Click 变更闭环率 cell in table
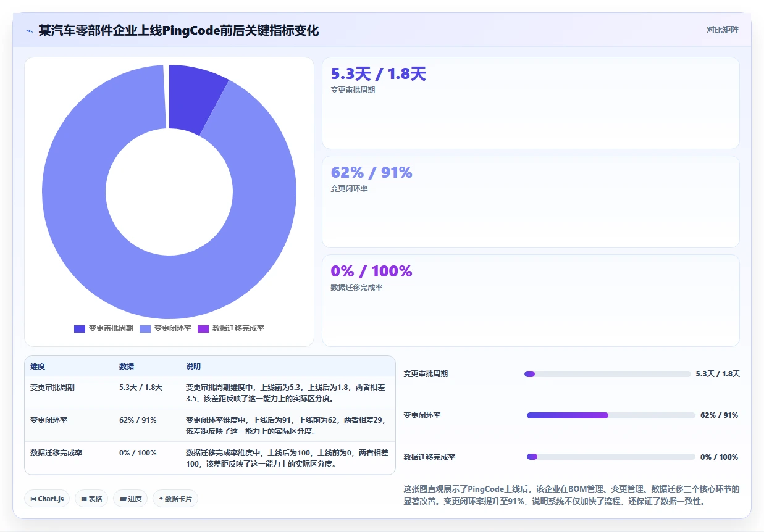The image size is (764, 532). pos(49,420)
